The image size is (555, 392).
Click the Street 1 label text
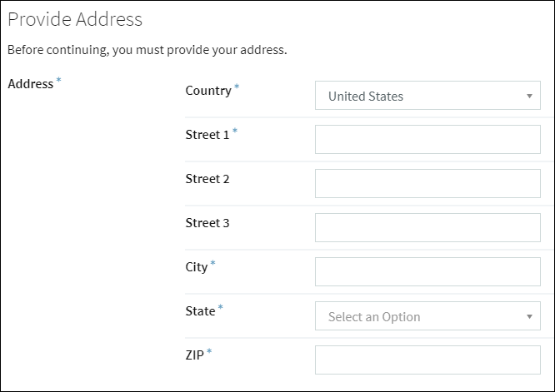tap(207, 135)
